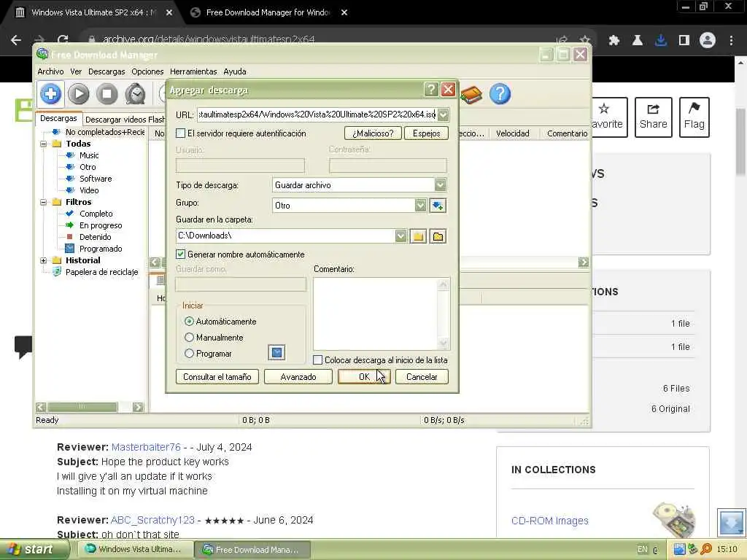Screen dimensions: 747x560
Task: Select 'Papelera de reciclaje' in tree
Action: [x=101, y=272]
